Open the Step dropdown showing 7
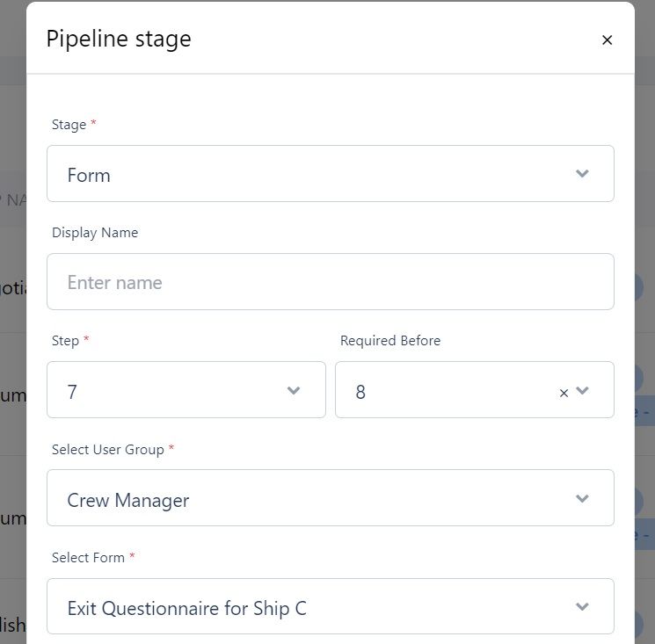 pyautogui.click(x=186, y=390)
